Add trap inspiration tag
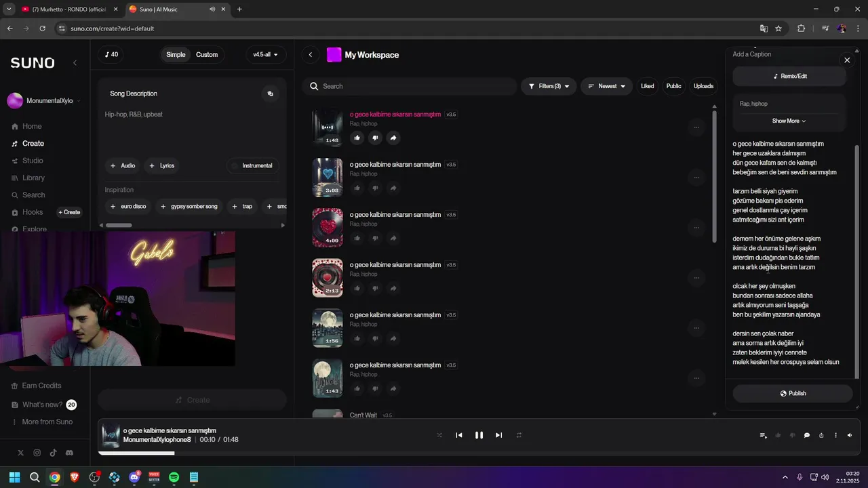The image size is (868, 488). pyautogui.click(x=242, y=206)
